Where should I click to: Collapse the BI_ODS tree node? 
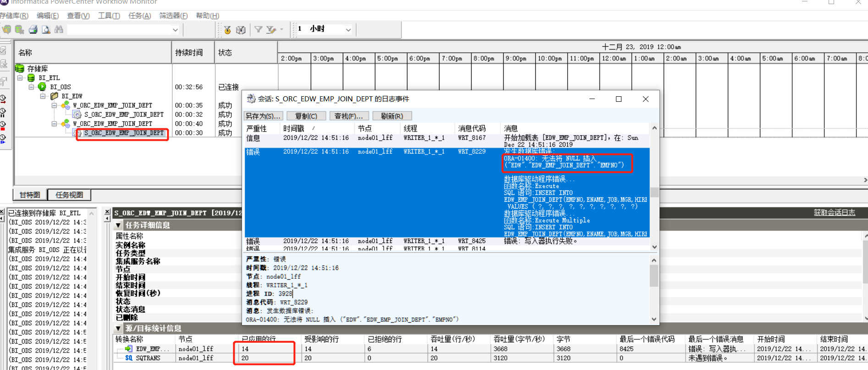click(31, 87)
